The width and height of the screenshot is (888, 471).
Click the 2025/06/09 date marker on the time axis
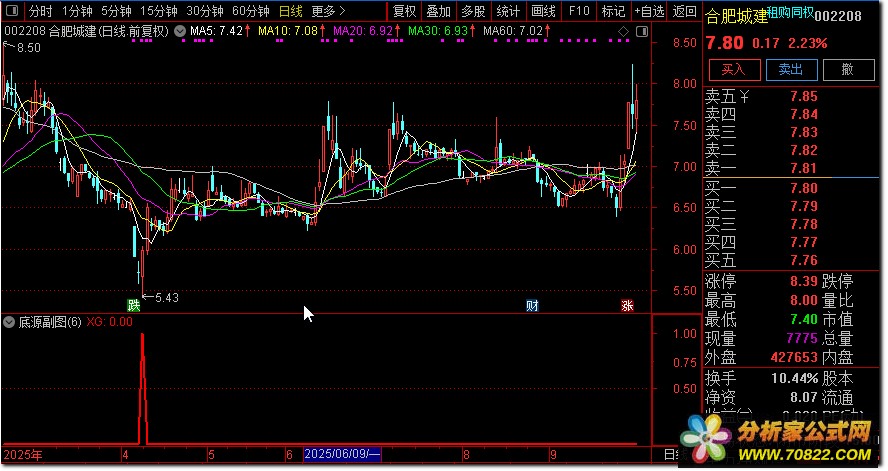[342, 455]
